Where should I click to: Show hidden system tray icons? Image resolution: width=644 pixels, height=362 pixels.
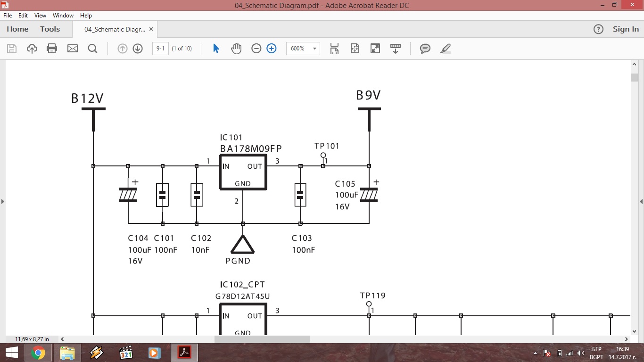tap(535, 353)
